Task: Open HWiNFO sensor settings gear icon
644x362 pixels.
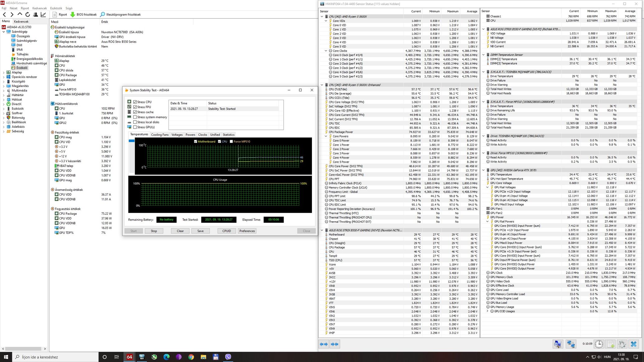Action: tap(622, 344)
